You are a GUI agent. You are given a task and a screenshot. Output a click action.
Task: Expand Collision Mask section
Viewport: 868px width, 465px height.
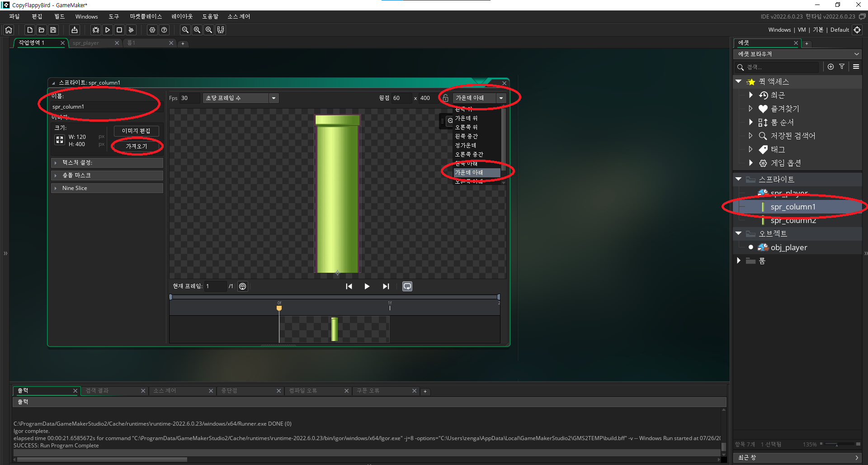coord(107,176)
